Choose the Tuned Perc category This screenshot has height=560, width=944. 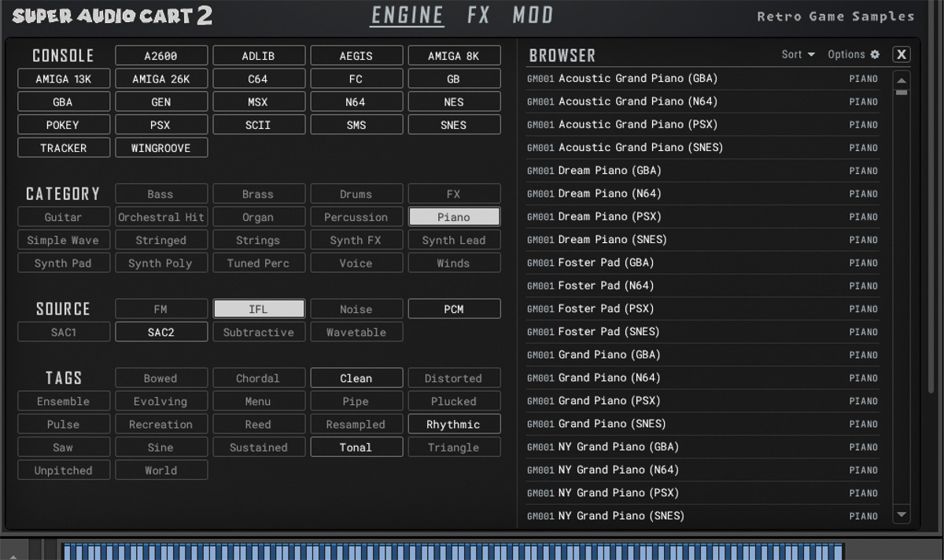pos(258,263)
